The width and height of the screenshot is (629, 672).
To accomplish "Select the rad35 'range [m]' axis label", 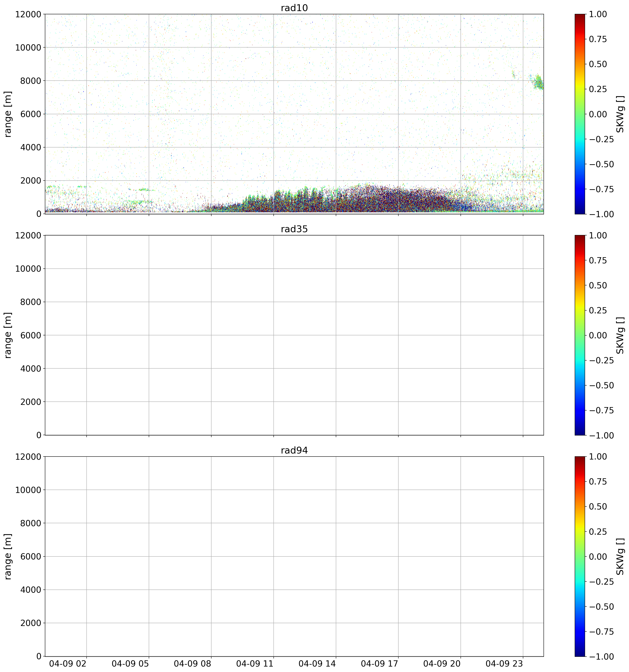I will [8, 335].
